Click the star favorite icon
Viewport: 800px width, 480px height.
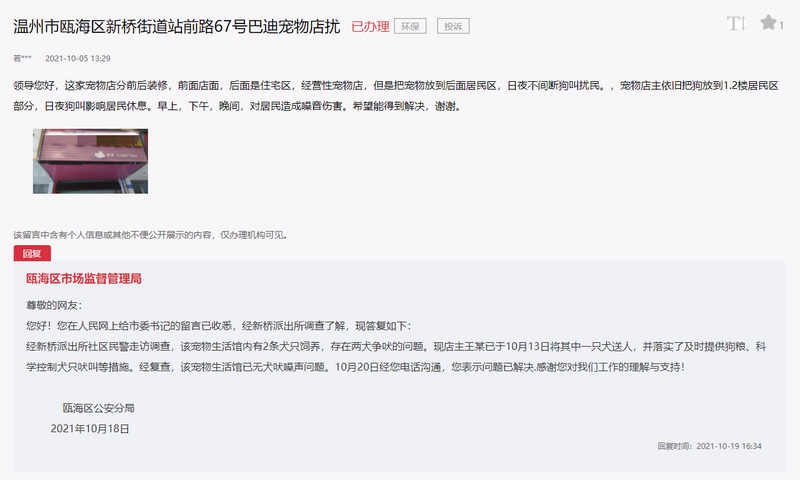pos(768,22)
